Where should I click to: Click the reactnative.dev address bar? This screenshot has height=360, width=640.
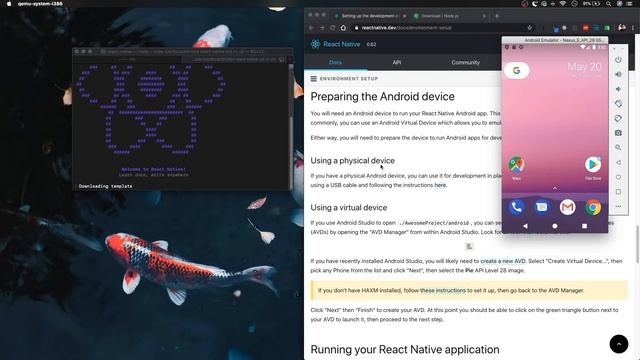coord(443,28)
